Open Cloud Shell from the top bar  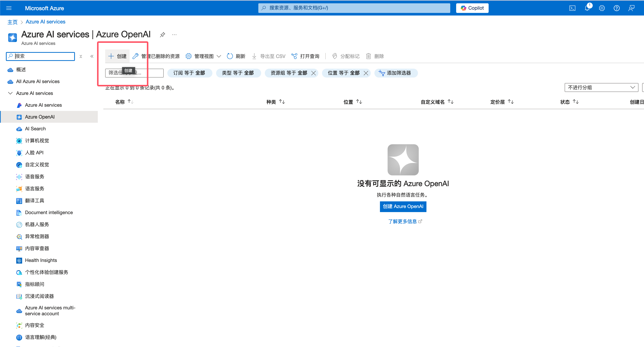pos(573,8)
